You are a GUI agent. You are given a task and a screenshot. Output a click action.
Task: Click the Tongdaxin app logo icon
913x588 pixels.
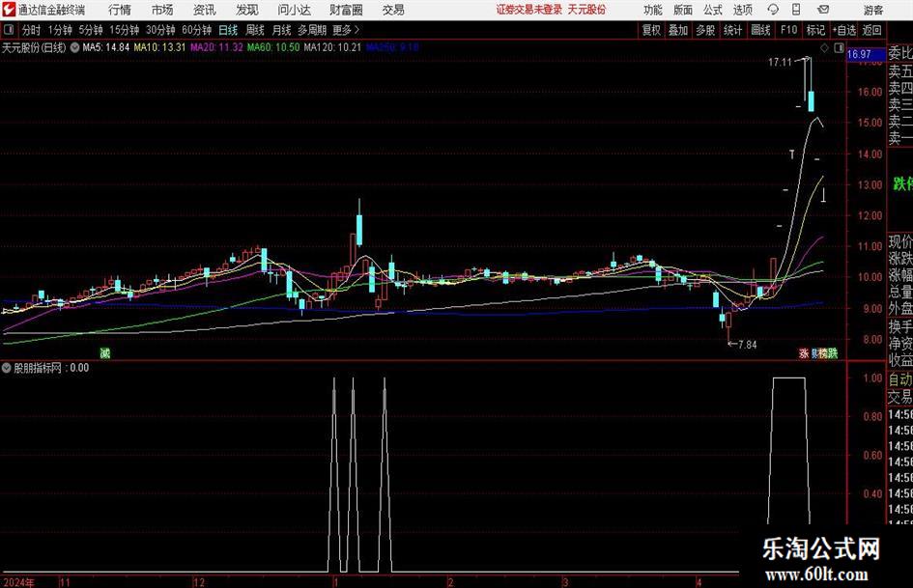pyautogui.click(x=9, y=10)
